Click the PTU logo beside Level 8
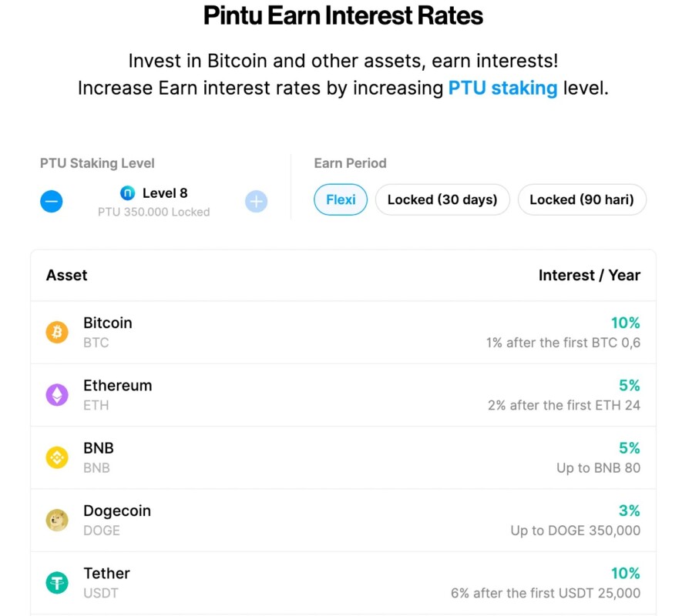Screen dimensions: 682x616 coord(128,193)
